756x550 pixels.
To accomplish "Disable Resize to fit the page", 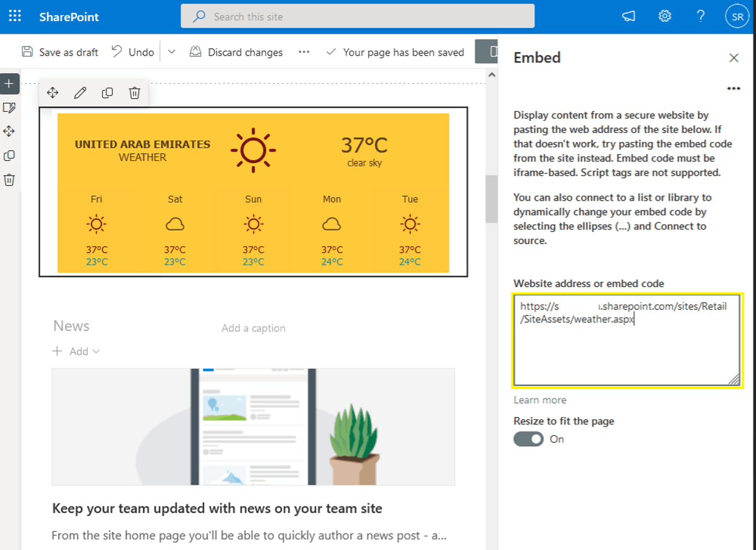I will [x=528, y=439].
